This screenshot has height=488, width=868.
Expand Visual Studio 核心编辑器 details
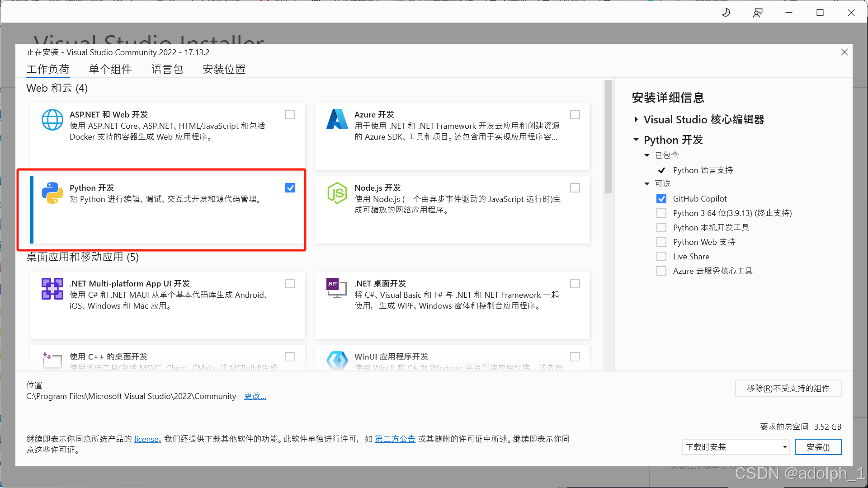636,120
